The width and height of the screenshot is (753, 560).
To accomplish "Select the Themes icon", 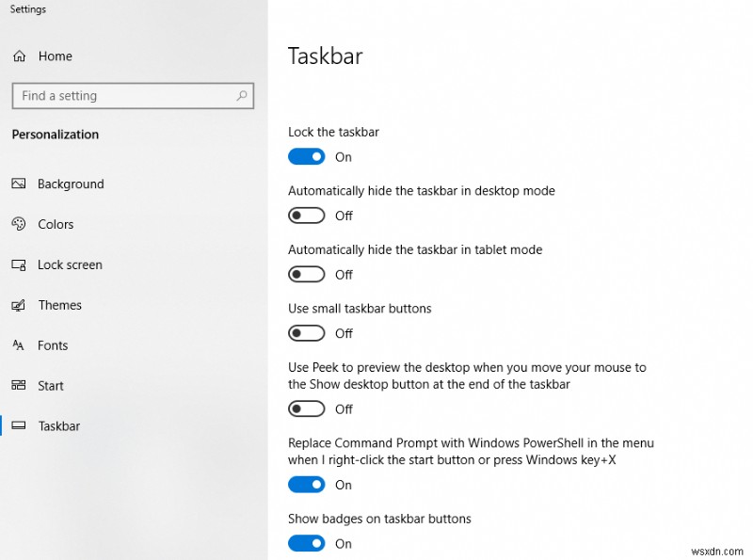I will pos(19,305).
